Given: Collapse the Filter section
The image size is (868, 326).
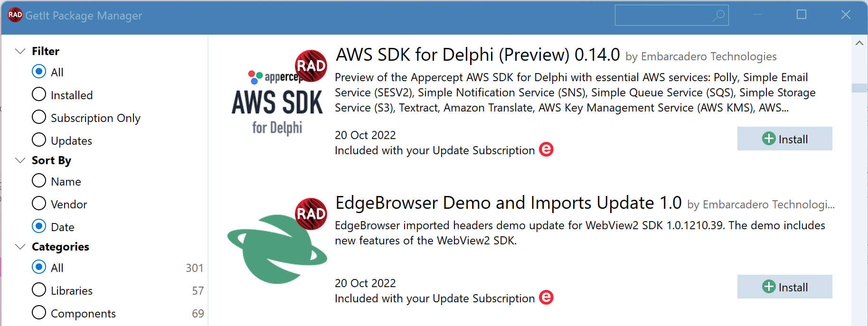Looking at the screenshot, I should (x=20, y=51).
